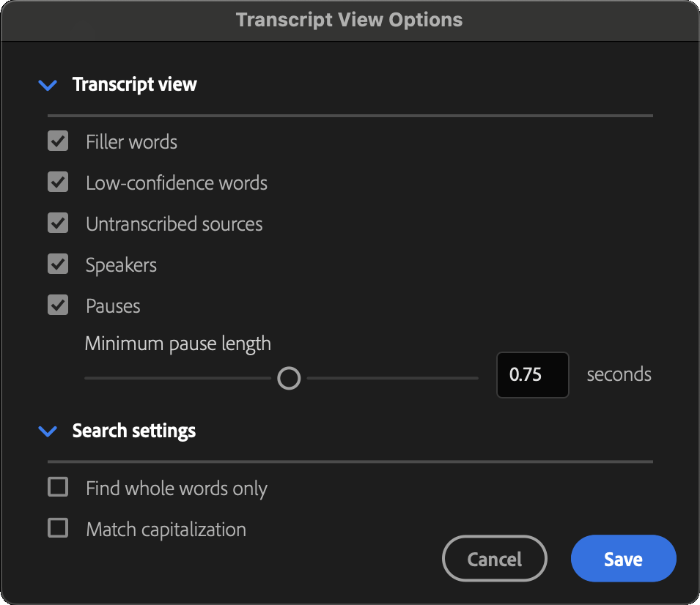Uncheck the Pauses checkbox
Screen dimensions: 700x605
[x=58, y=305]
